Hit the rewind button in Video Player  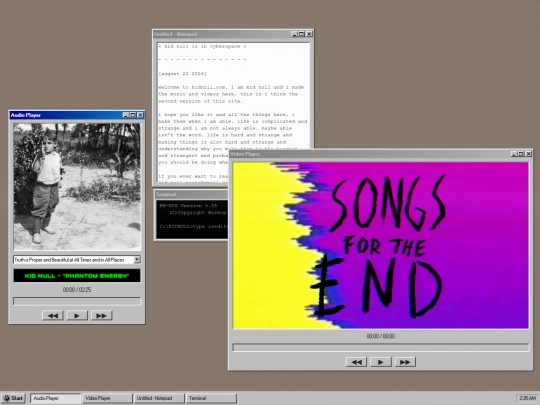coord(356,362)
